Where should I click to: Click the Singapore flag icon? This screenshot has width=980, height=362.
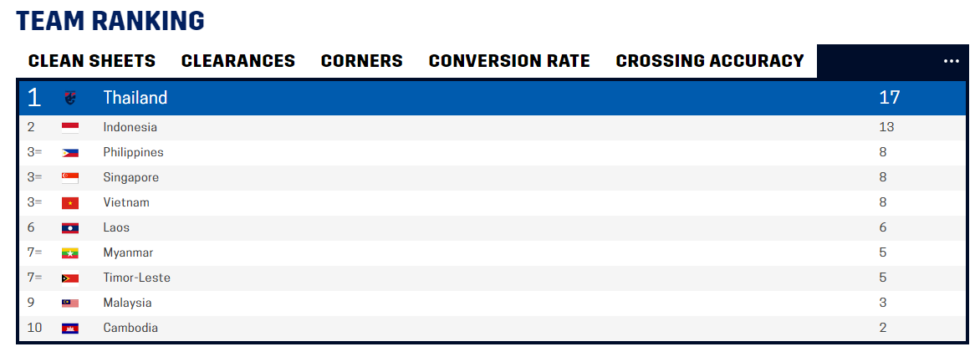(70, 178)
